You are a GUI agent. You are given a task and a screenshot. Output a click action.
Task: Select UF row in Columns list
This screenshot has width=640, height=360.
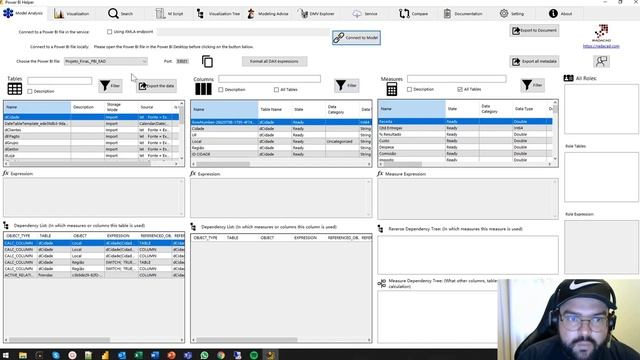point(281,135)
